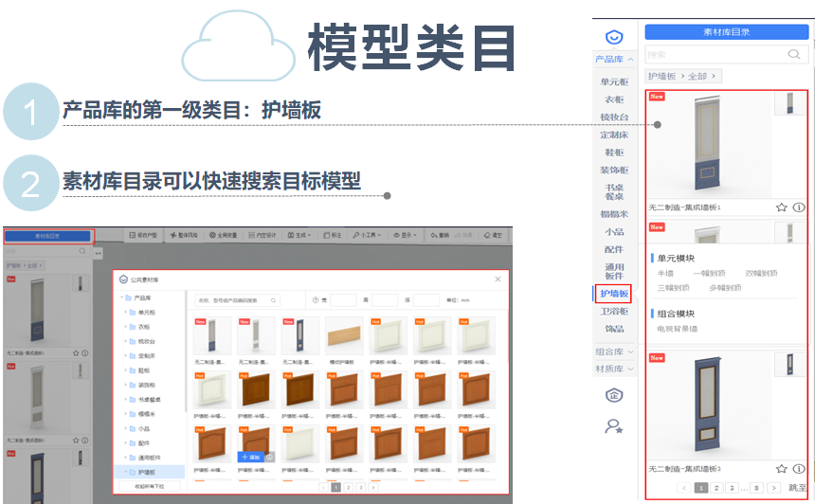The image size is (815, 504).
Task: Select 卫浴柜 category in sidebar
Action: pyautogui.click(x=614, y=311)
